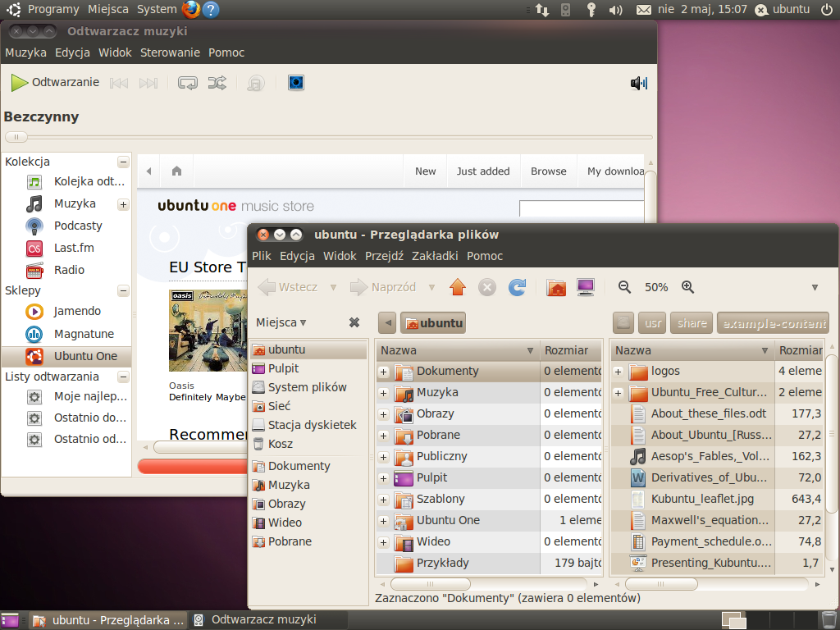The image size is (840, 630).
Task: Skip to previous track in music player
Action: [119, 83]
